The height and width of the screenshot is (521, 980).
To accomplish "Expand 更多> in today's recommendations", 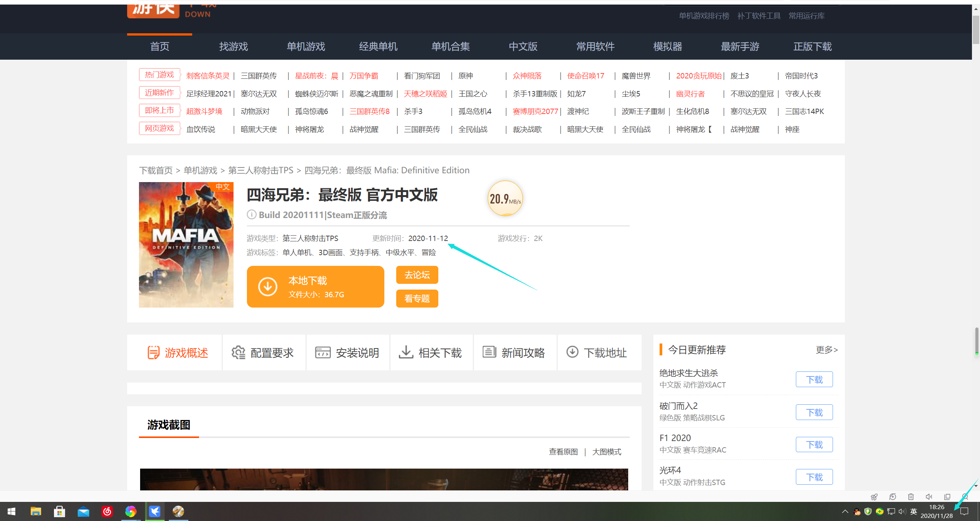I will click(x=826, y=350).
